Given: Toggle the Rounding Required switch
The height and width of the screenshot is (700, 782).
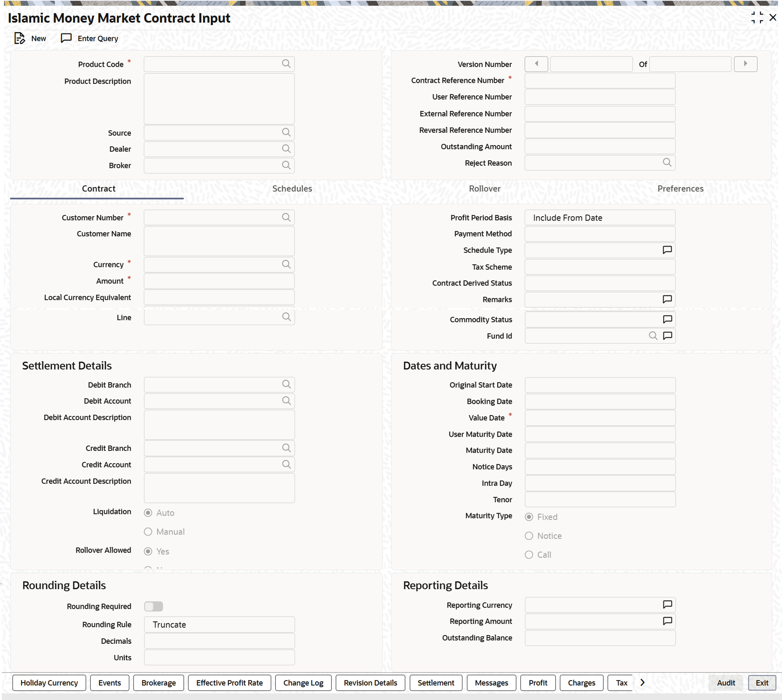Looking at the screenshot, I should (154, 606).
